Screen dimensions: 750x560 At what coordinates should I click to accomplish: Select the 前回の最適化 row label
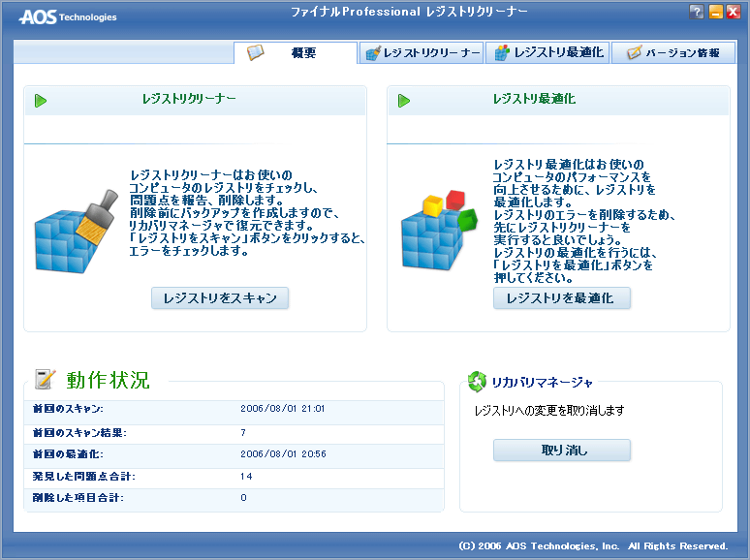pyautogui.click(x=68, y=454)
